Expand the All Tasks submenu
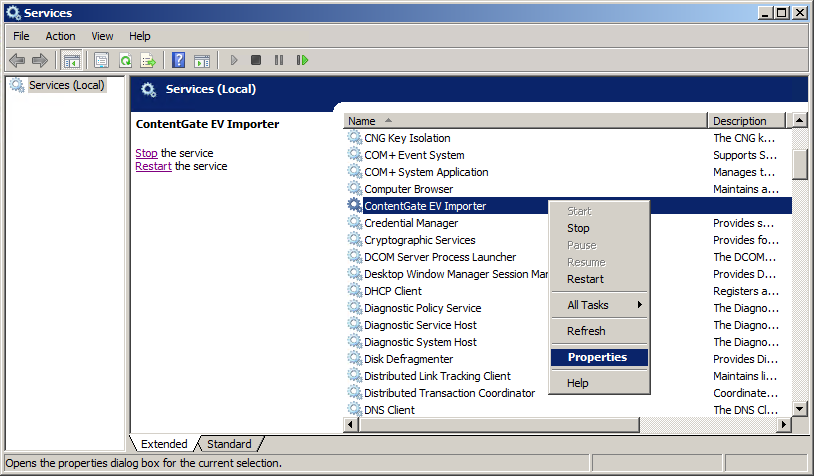The width and height of the screenshot is (814, 476). click(600, 305)
